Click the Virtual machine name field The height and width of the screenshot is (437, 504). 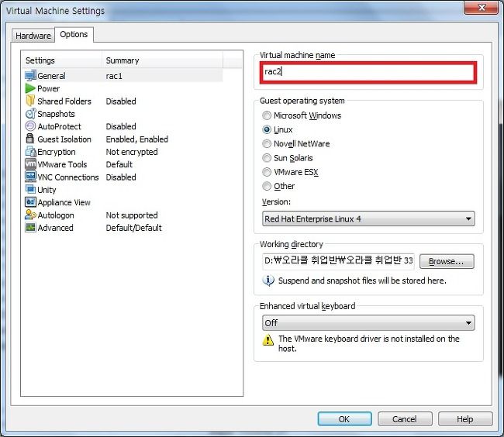click(368, 72)
